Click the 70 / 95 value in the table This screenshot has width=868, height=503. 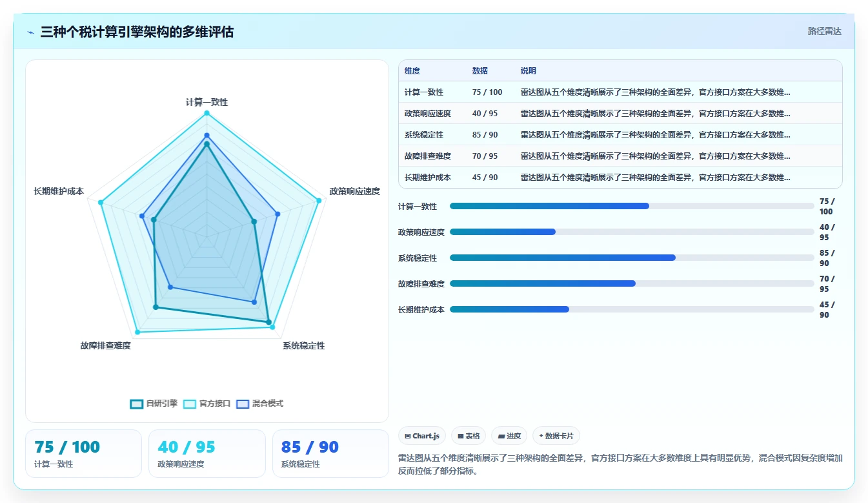tap(485, 156)
